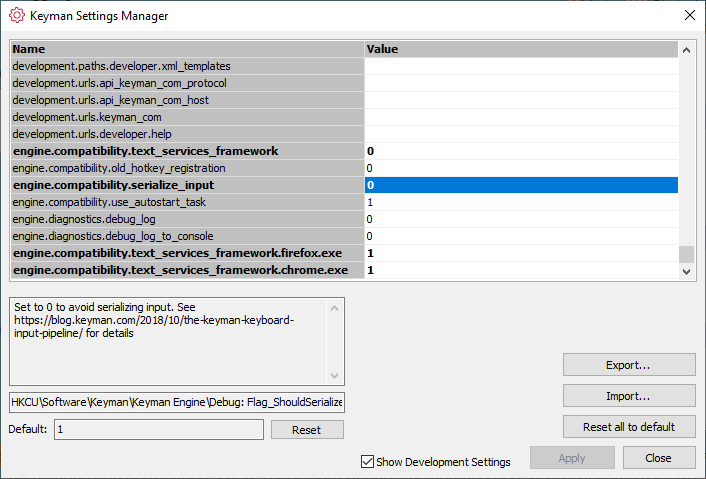
Task: Click the Value column header
Action: click(521, 49)
